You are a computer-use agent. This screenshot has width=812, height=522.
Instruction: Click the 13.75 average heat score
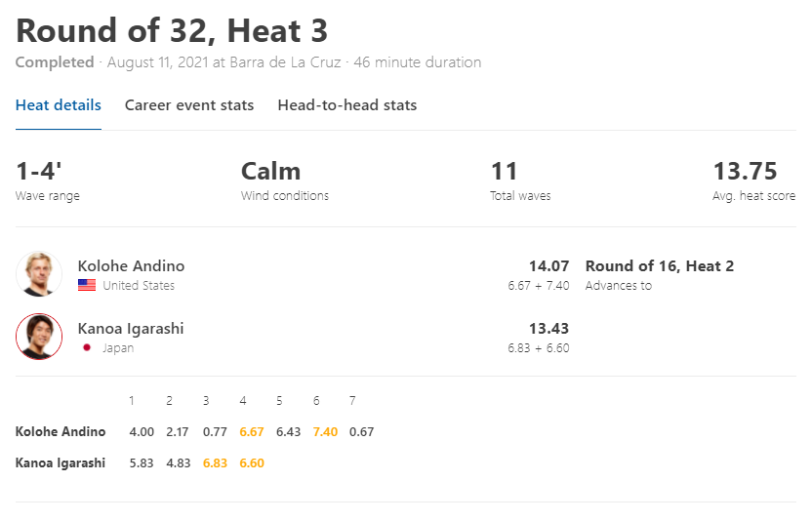(x=746, y=172)
